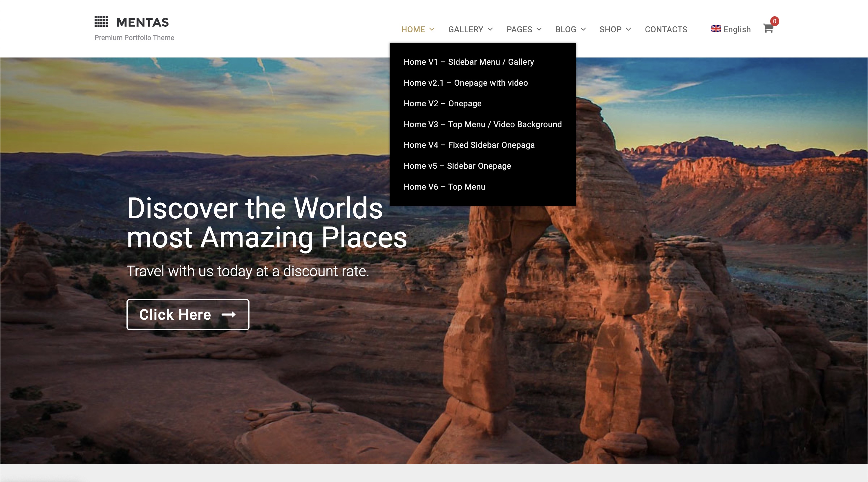Image resolution: width=868 pixels, height=482 pixels.
Task: Click the arrow inside Click Here button
Action: [x=228, y=314]
